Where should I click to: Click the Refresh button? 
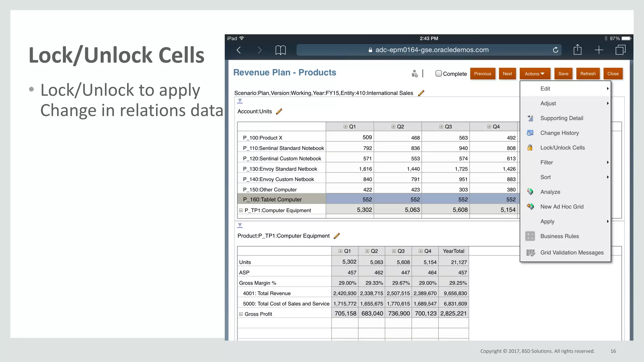(x=588, y=74)
